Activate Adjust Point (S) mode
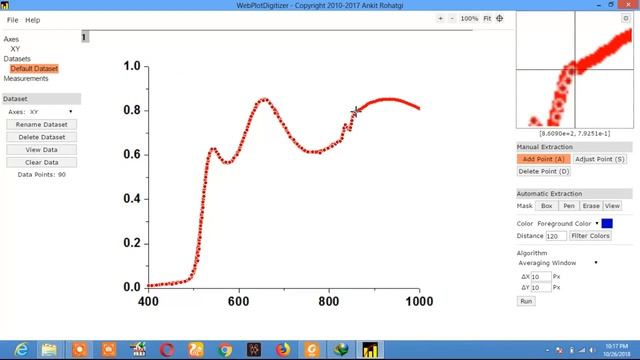The image size is (640, 360). coord(600,159)
